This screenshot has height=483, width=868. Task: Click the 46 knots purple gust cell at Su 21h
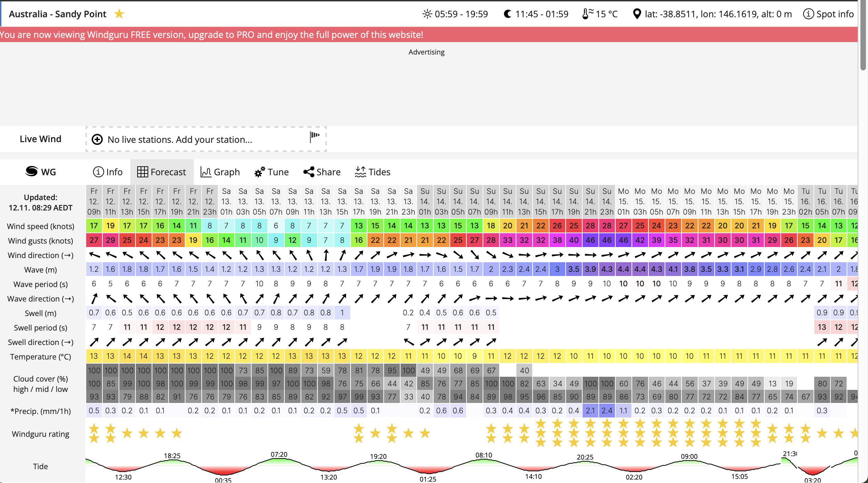pos(590,240)
